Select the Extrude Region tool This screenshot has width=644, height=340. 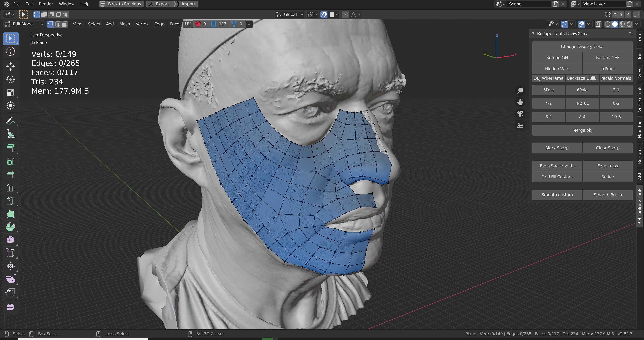(11, 148)
